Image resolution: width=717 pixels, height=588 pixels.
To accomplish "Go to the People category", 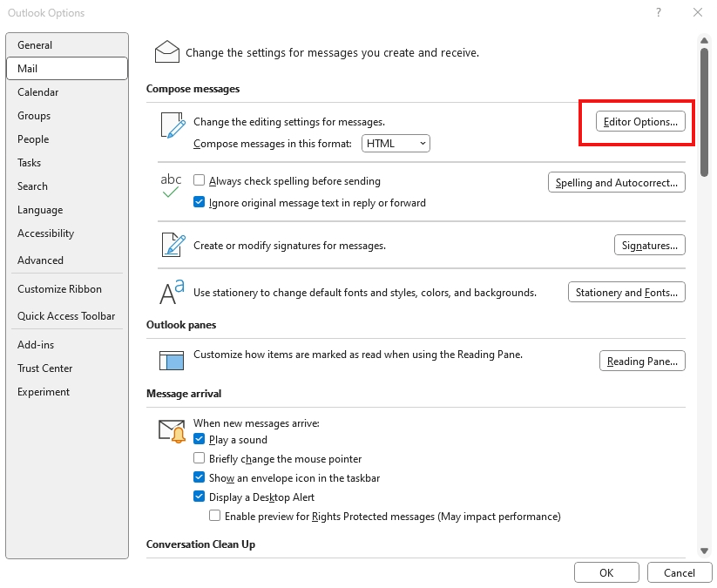I will click(x=67, y=139).
